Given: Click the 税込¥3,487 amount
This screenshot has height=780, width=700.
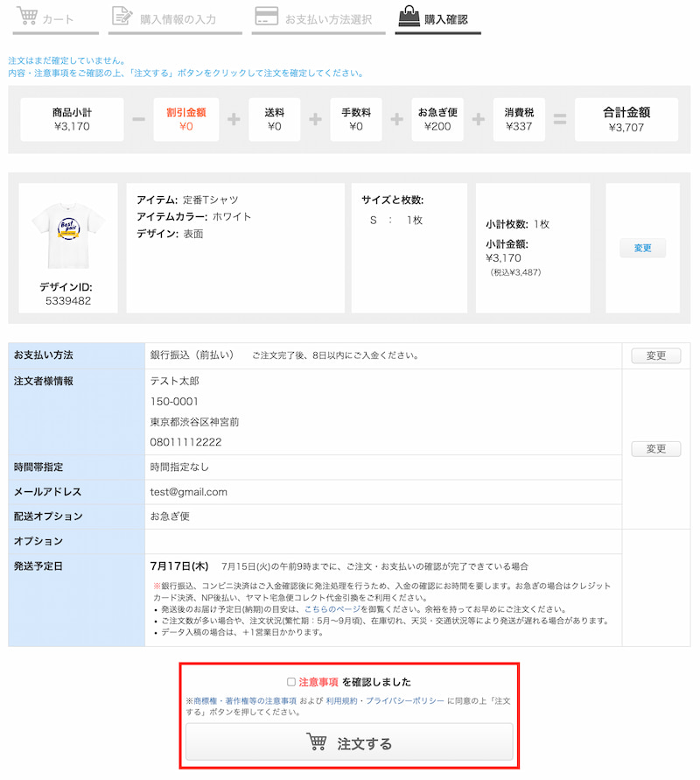Looking at the screenshot, I should pyautogui.click(x=515, y=272).
